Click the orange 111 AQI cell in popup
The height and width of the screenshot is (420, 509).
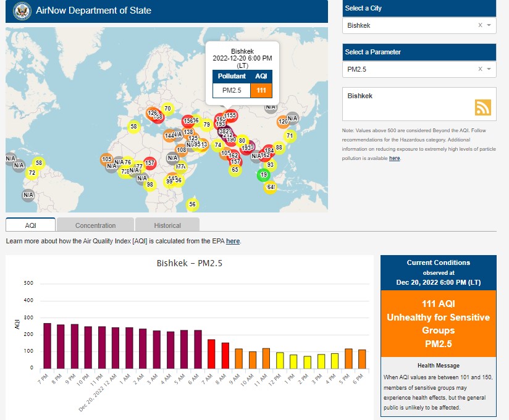click(261, 90)
